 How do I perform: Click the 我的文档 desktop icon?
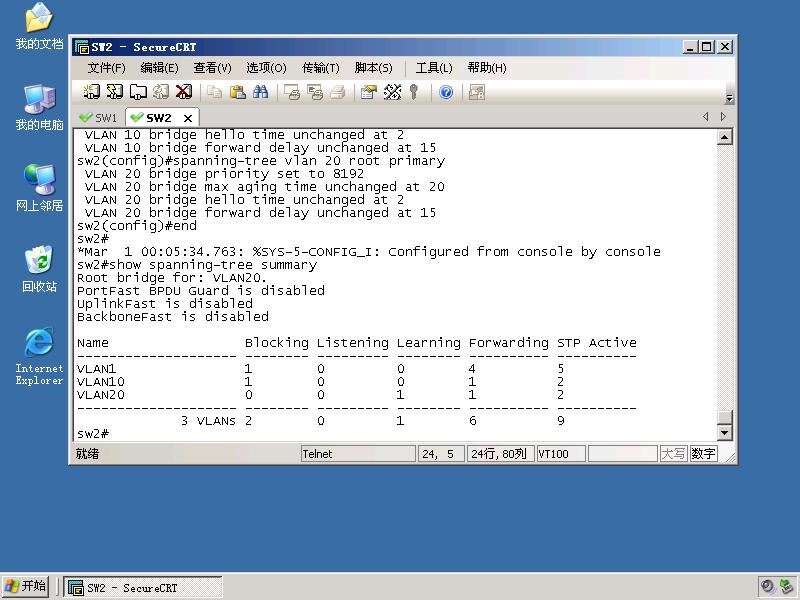pyautogui.click(x=39, y=26)
